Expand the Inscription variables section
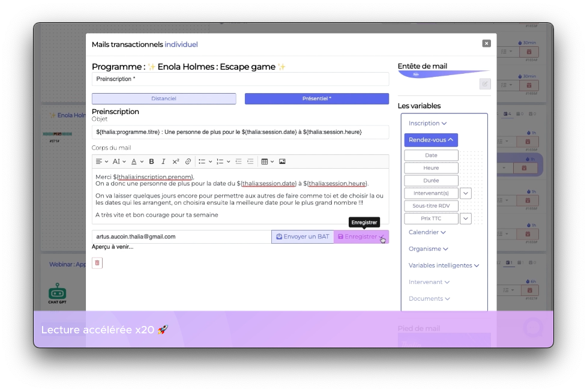The width and height of the screenshot is (587, 392). pyautogui.click(x=427, y=123)
